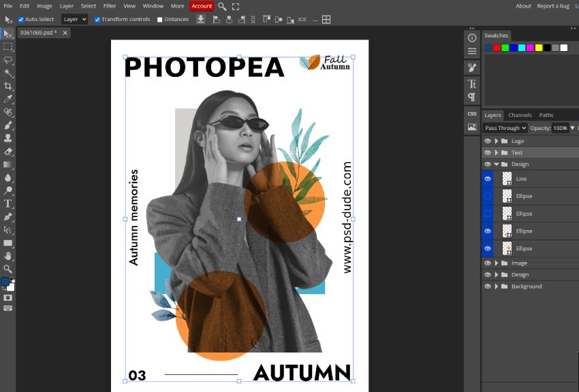Select the Clone Stamp tool

point(7,138)
